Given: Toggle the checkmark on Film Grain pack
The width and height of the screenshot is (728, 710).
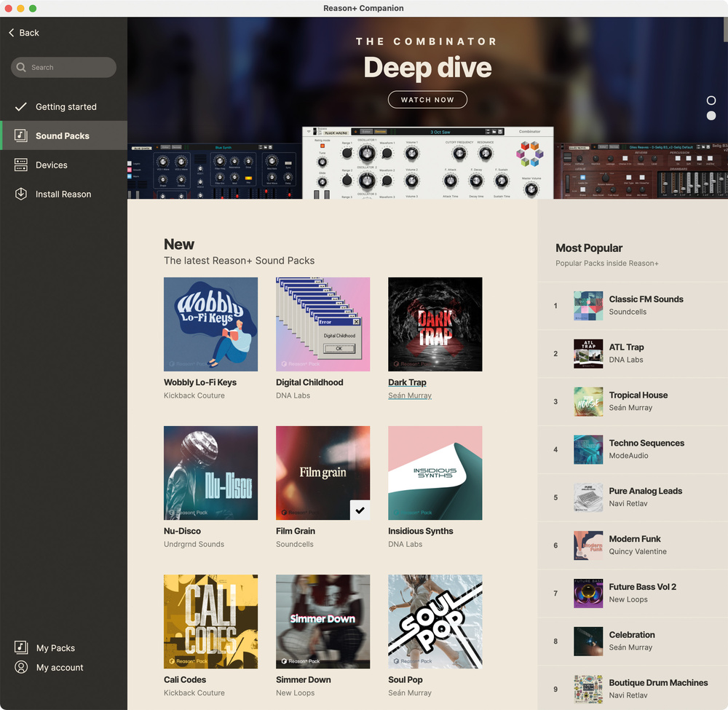Looking at the screenshot, I should pos(360,510).
